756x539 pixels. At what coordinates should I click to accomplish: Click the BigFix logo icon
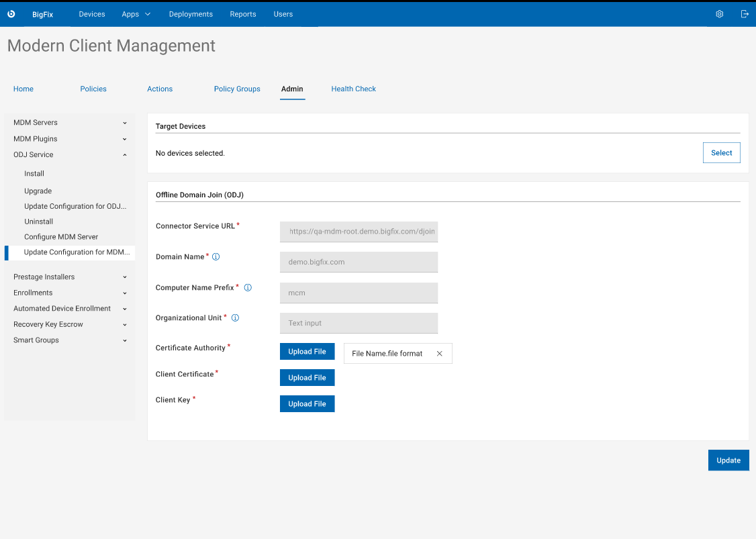click(x=11, y=14)
